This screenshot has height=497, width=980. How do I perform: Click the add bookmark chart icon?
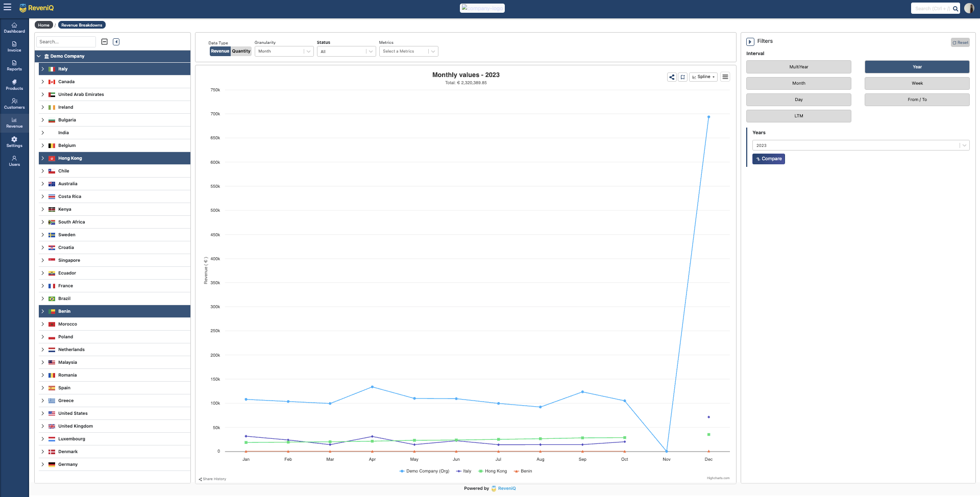pos(683,77)
